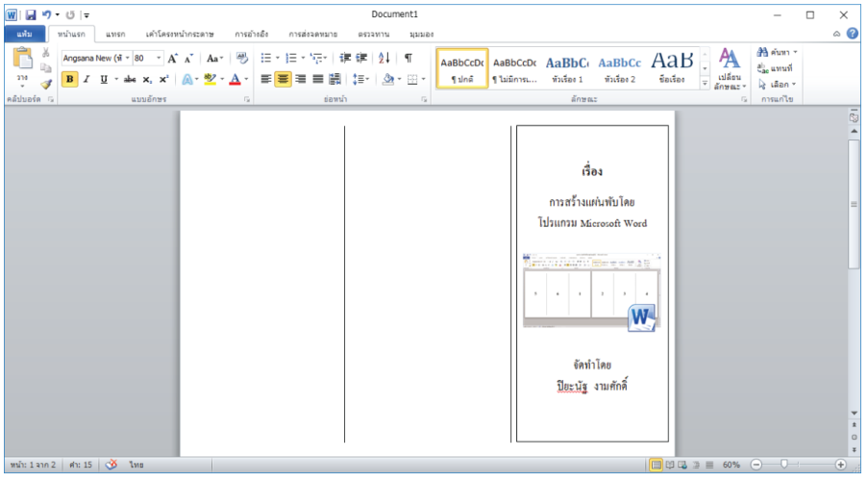
Task: Open the font size 80 dropdown
Action: [159, 58]
